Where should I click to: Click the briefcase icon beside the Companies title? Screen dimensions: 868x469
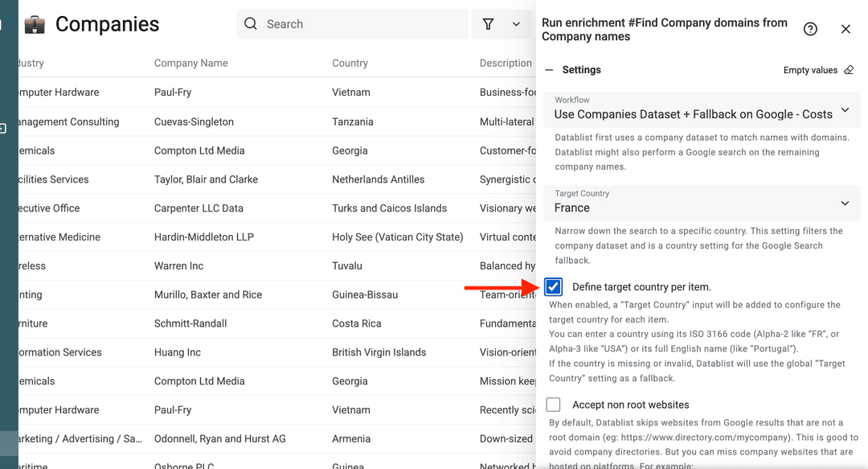35,24
